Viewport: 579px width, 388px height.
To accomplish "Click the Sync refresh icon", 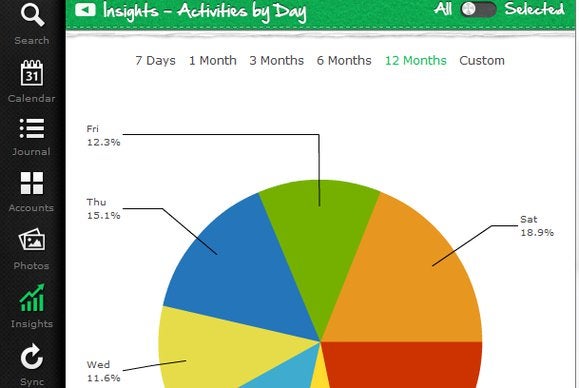I will pyautogui.click(x=32, y=357).
